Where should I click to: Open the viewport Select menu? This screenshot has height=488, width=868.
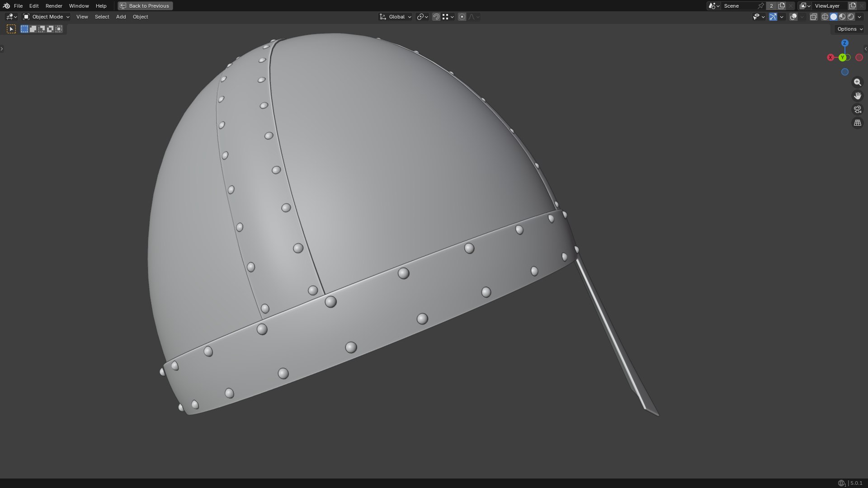point(102,17)
